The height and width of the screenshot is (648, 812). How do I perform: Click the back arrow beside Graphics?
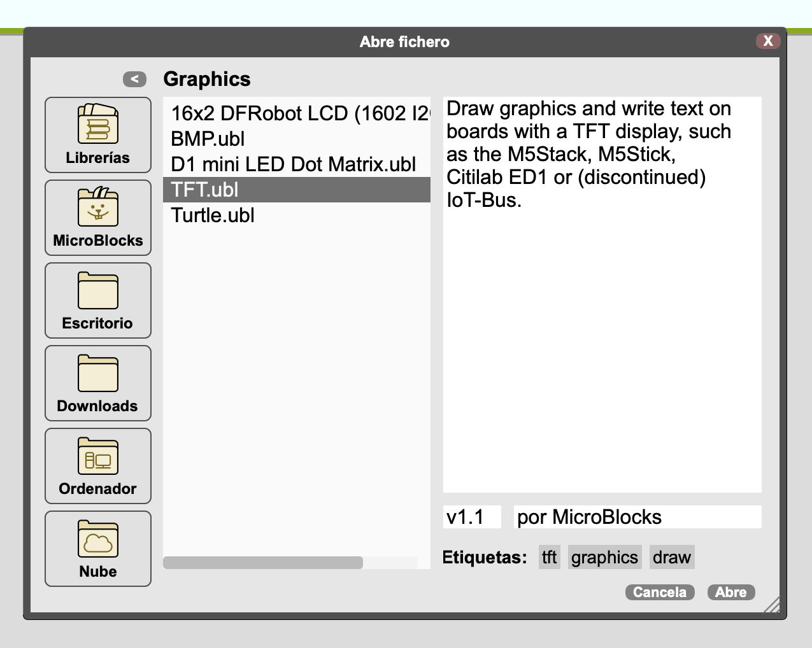pyautogui.click(x=134, y=79)
